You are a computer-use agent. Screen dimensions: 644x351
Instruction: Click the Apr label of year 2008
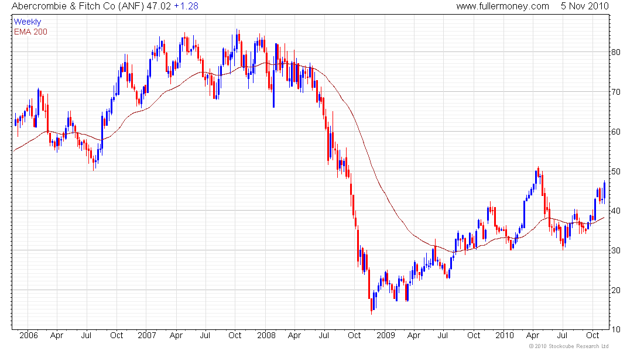coord(294,335)
